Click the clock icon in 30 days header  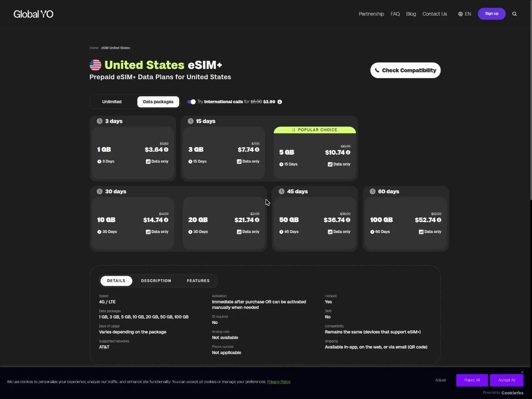[99, 192]
